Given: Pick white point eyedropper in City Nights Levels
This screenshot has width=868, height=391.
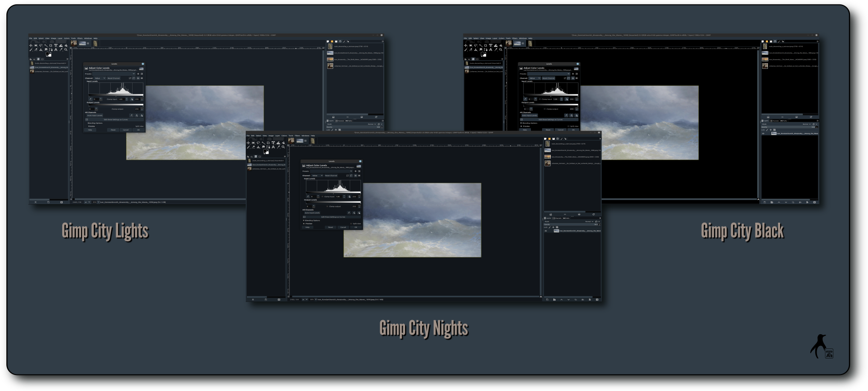Looking at the screenshot, I should coord(349,196).
